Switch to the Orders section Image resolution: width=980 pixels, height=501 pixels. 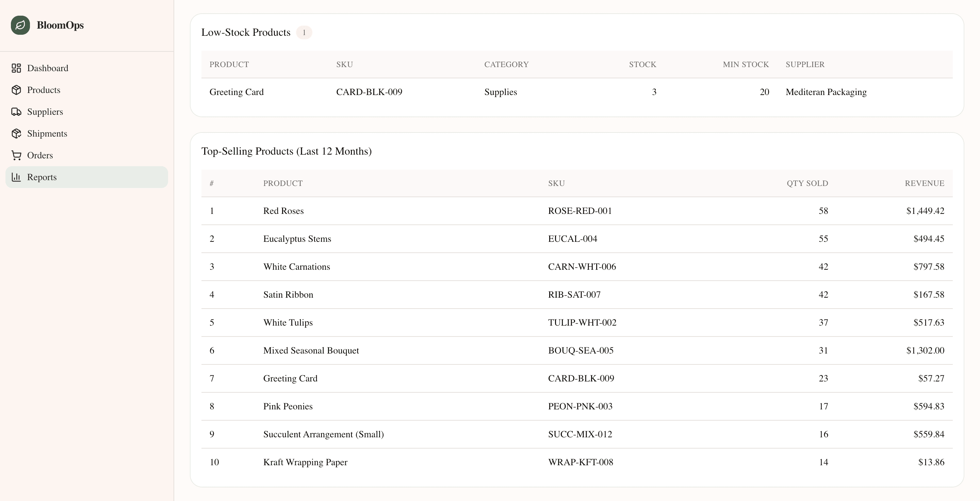point(40,155)
